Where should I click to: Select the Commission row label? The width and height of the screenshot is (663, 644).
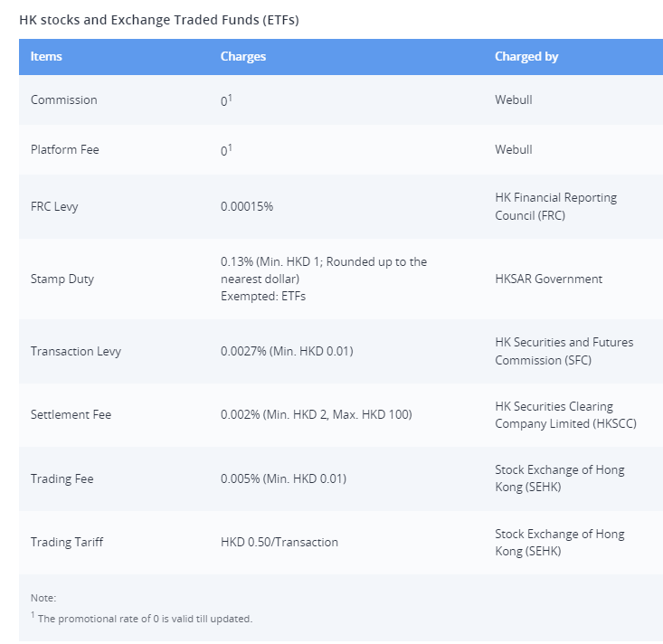[x=64, y=99]
